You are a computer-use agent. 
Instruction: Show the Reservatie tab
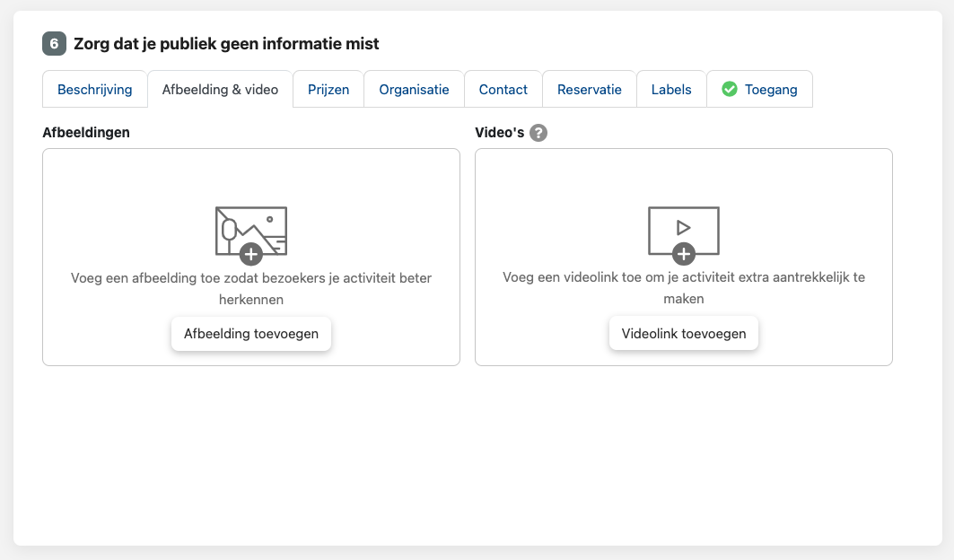click(589, 90)
